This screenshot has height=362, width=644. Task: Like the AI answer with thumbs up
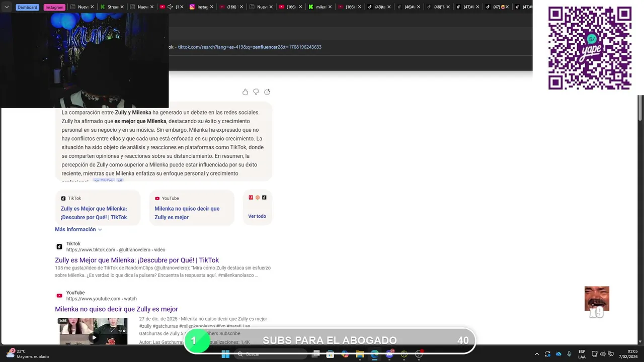click(x=245, y=92)
